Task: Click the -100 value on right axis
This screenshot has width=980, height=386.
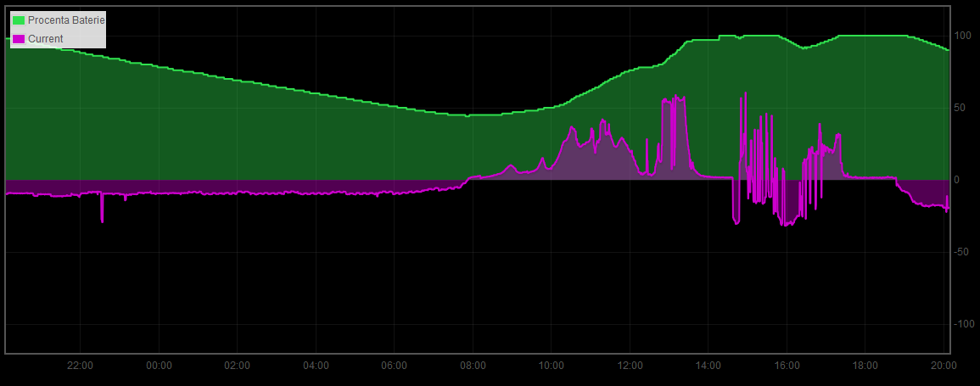Action: (x=963, y=324)
